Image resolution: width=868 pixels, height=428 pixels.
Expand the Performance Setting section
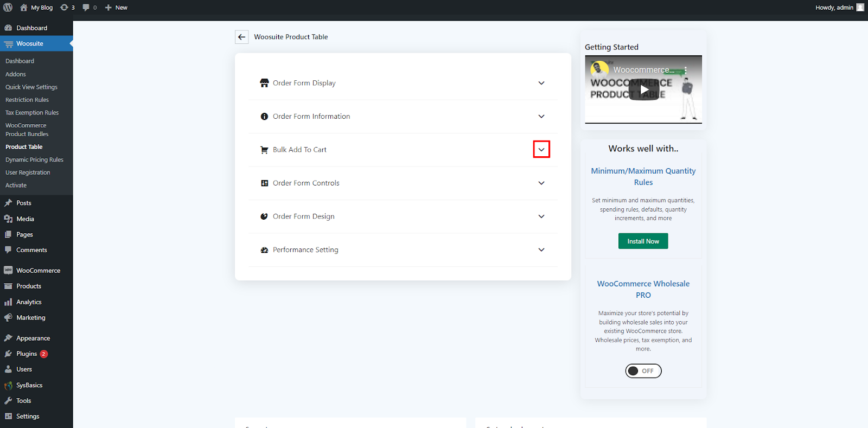[x=541, y=250]
